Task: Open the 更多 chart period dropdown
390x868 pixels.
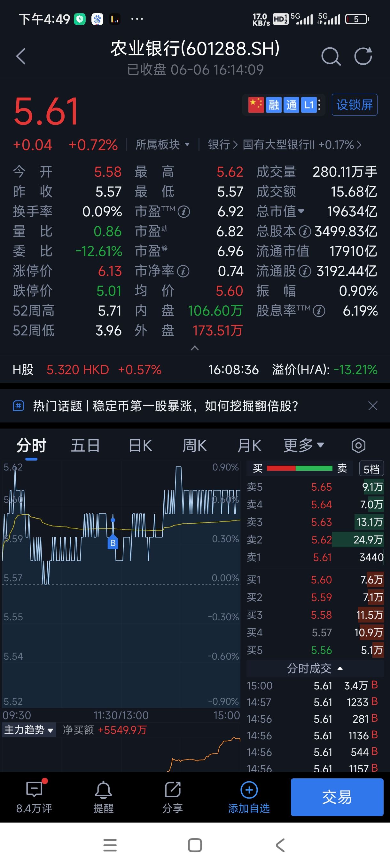Action: click(304, 446)
